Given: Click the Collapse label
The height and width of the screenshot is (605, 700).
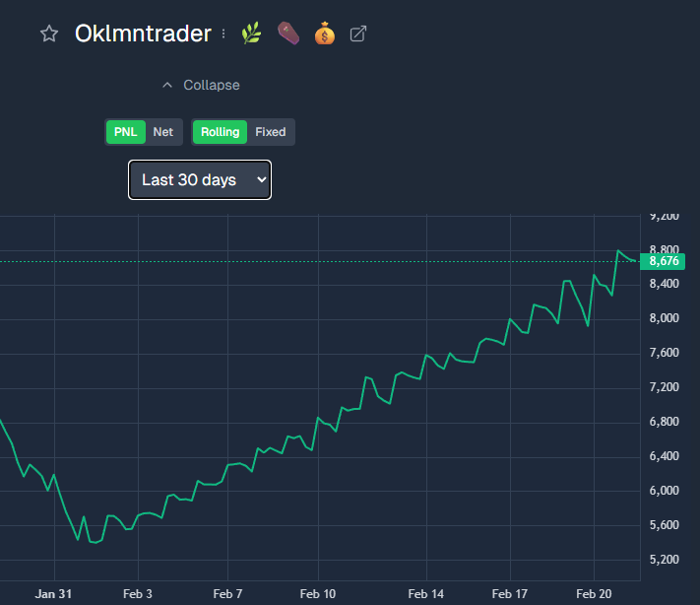Looking at the screenshot, I should coord(212,85).
